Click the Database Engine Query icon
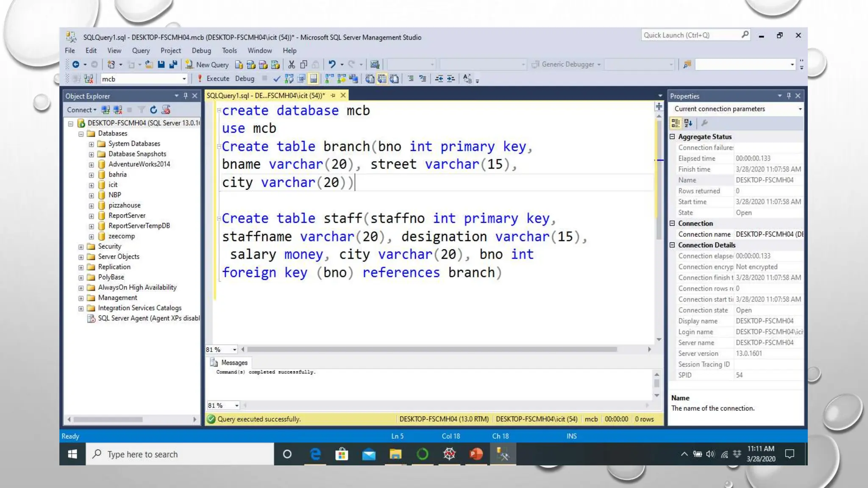 coord(239,64)
